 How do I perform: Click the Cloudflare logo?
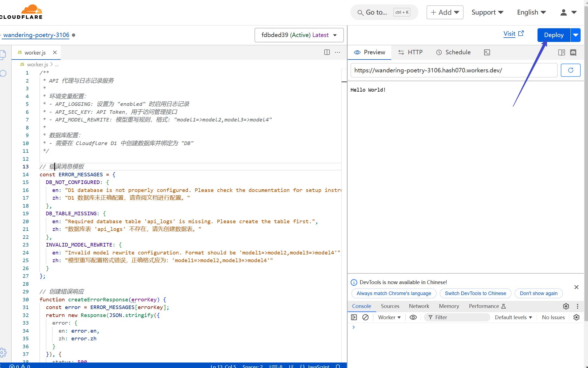tap(21, 12)
